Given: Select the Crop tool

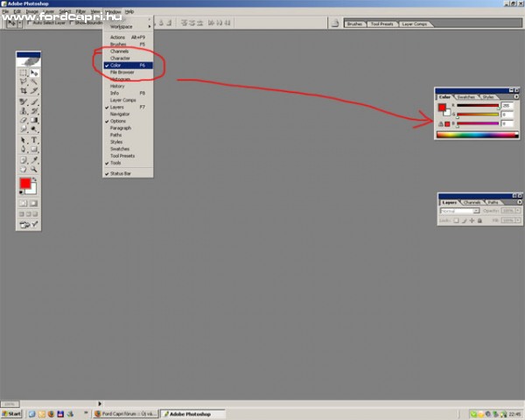Looking at the screenshot, I should tap(24, 91).
